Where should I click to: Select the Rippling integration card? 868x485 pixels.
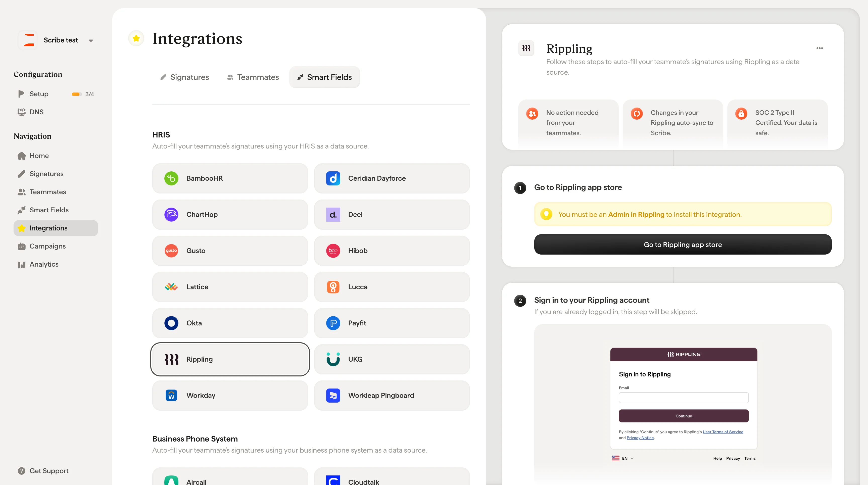click(x=230, y=359)
